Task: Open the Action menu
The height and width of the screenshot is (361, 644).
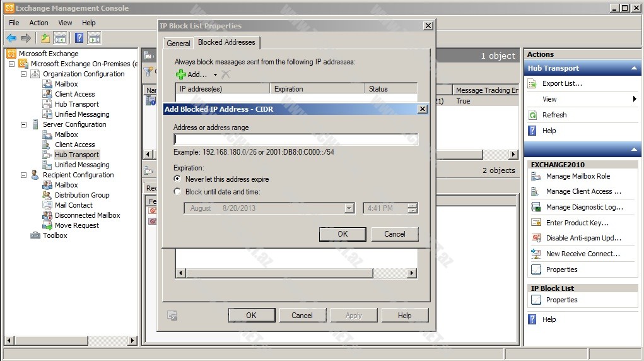Action: coord(38,23)
